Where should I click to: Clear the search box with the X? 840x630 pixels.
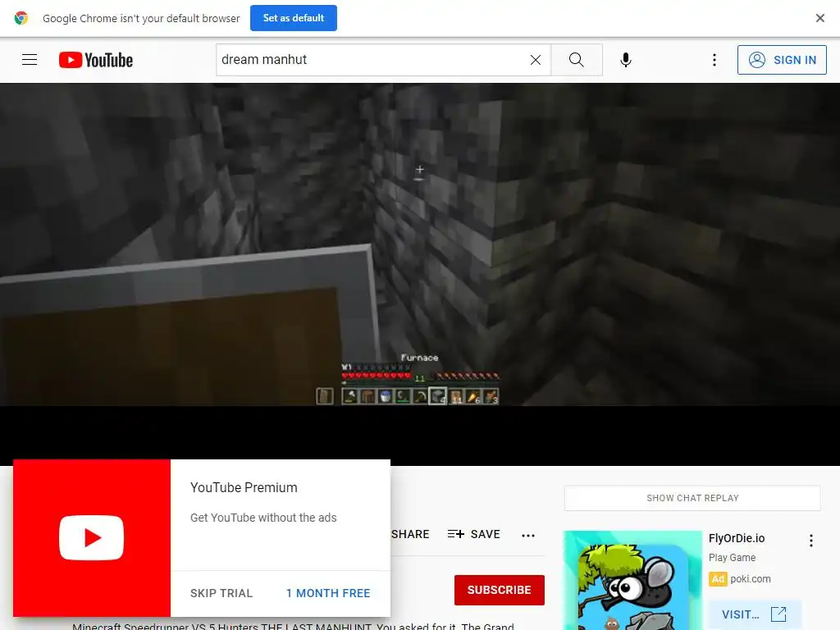[x=535, y=60]
